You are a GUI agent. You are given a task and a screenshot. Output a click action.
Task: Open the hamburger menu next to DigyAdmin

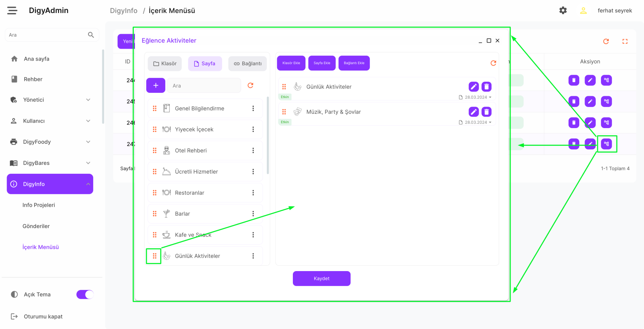click(x=12, y=10)
